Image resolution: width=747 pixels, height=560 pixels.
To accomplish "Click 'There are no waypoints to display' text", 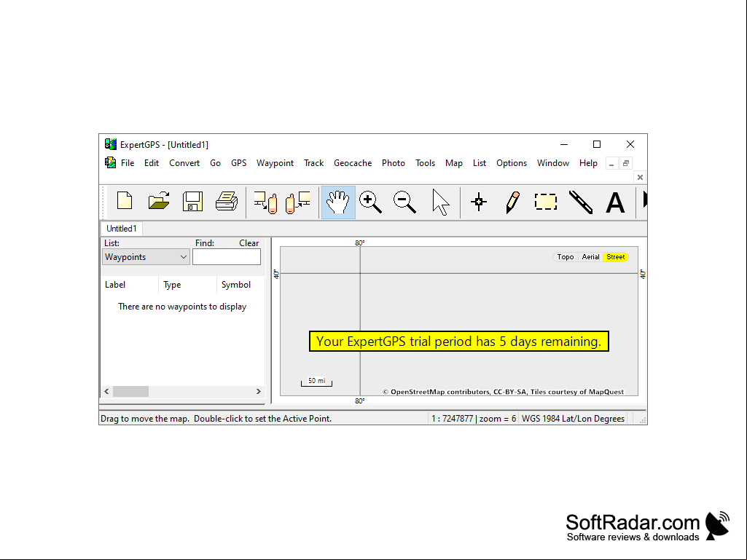I will 182,307.
